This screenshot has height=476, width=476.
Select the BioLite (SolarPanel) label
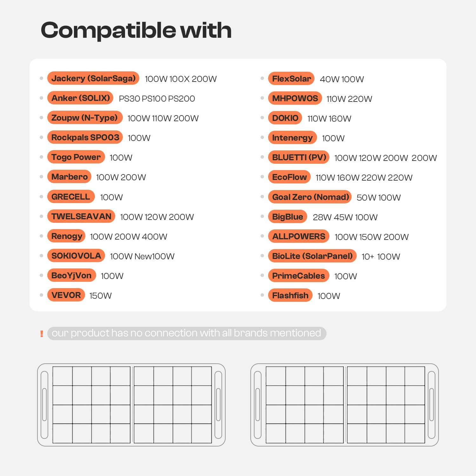coord(312,256)
